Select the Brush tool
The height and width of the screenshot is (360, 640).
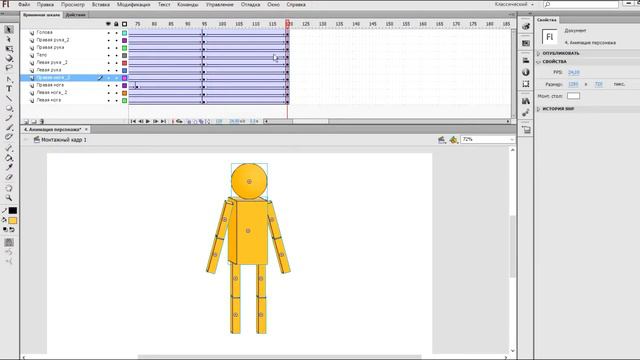click(9, 128)
